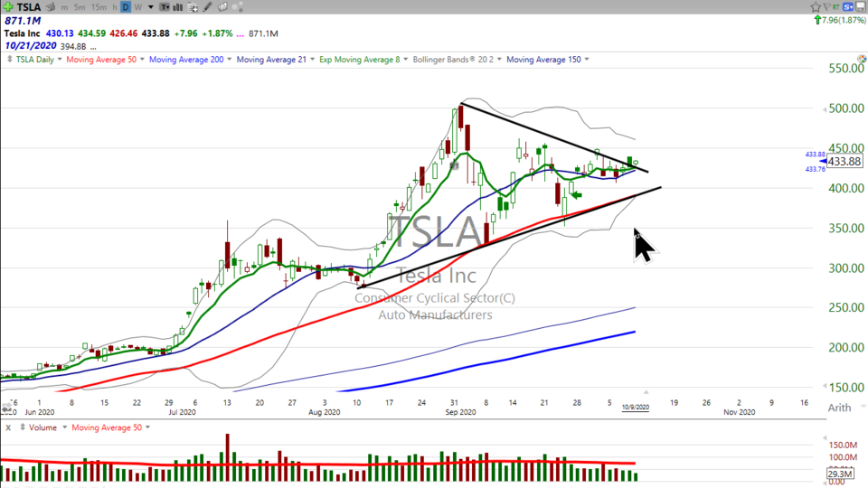
Task: Click the time axis scroll arrows icon
Action: tap(6, 408)
